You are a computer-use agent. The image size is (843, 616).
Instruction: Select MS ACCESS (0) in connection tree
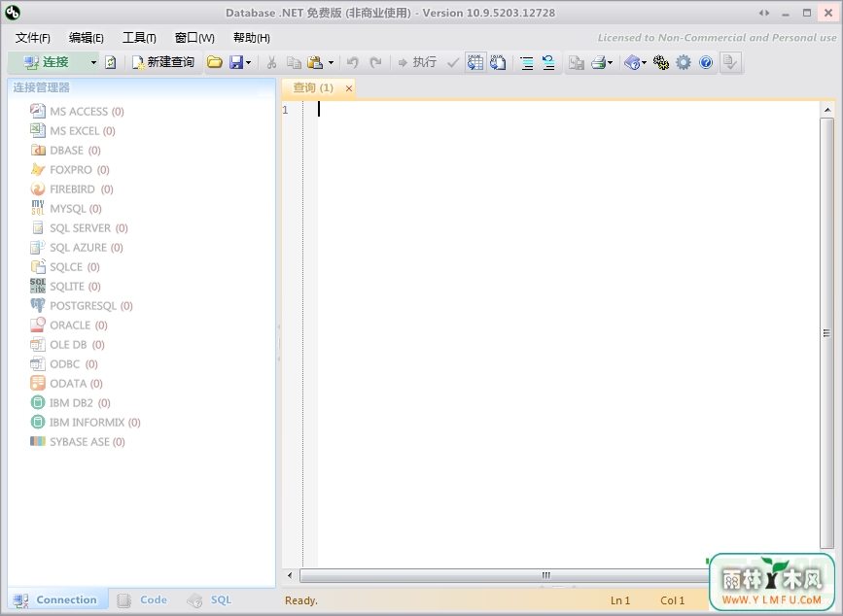pos(87,111)
